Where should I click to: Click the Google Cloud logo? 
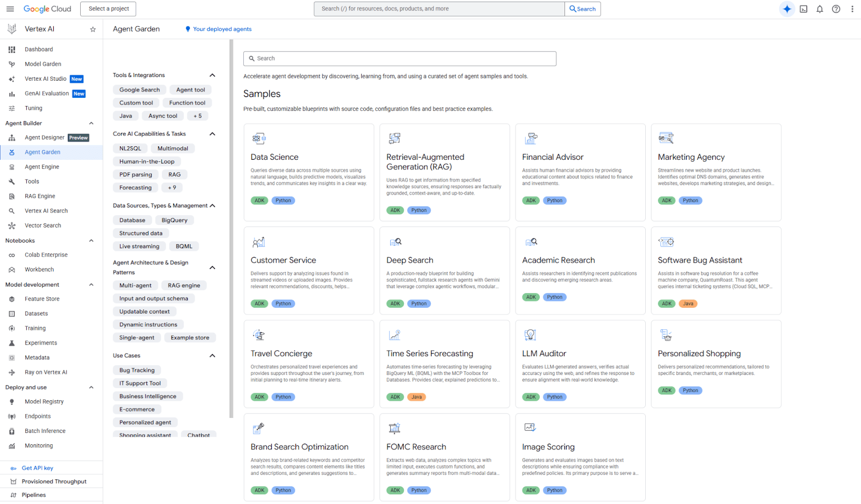coord(47,9)
